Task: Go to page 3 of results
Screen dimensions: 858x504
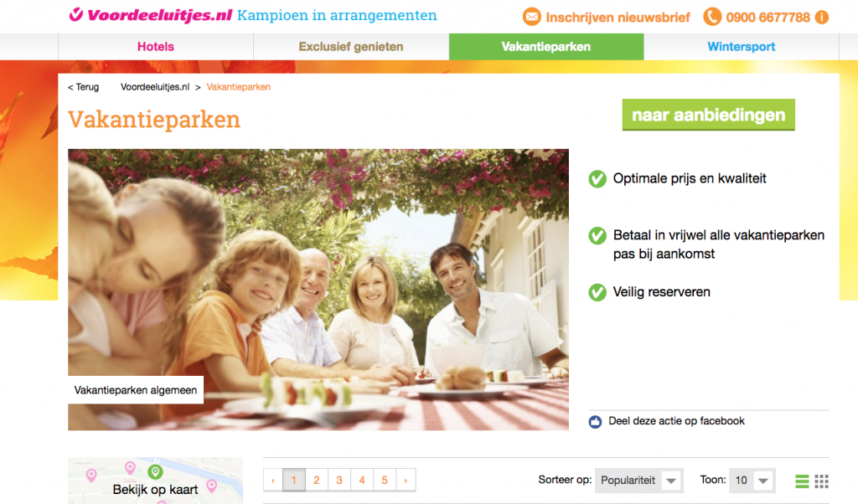Action: tap(339, 480)
